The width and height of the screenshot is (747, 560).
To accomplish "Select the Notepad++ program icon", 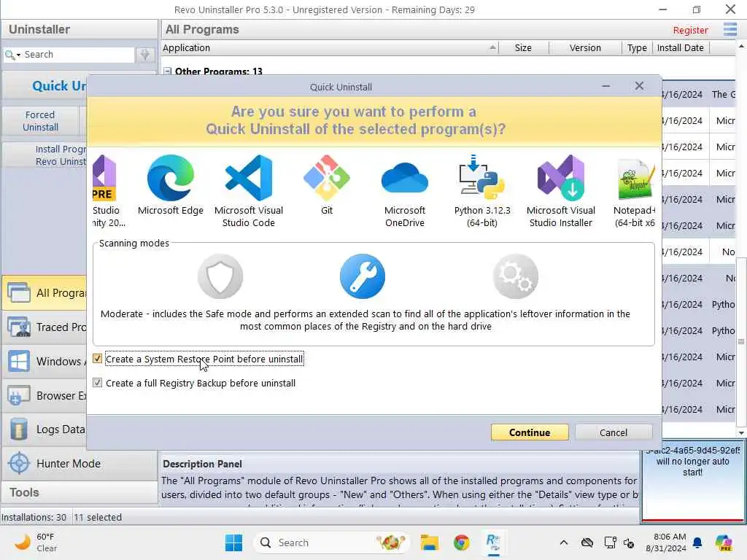I will pyautogui.click(x=635, y=179).
